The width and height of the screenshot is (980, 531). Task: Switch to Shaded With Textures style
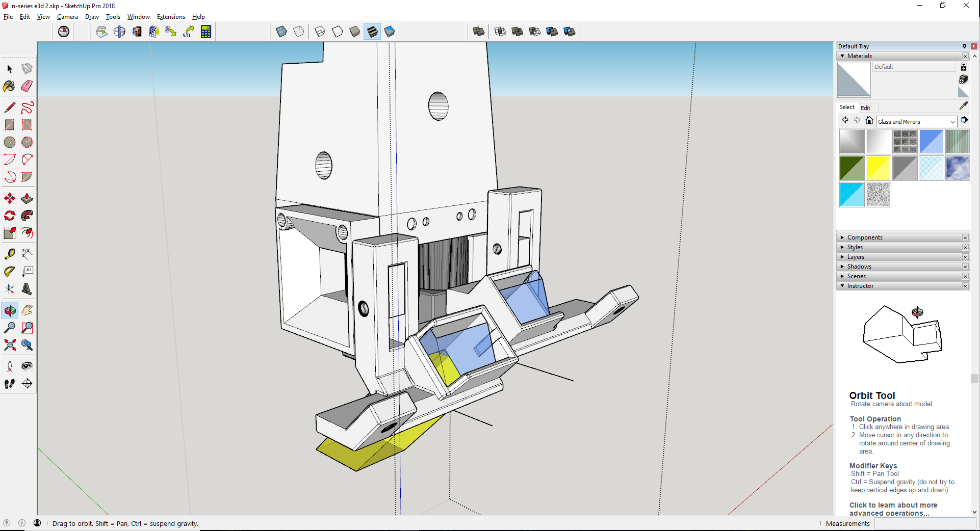pyautogui.click(x=372, y=32)
